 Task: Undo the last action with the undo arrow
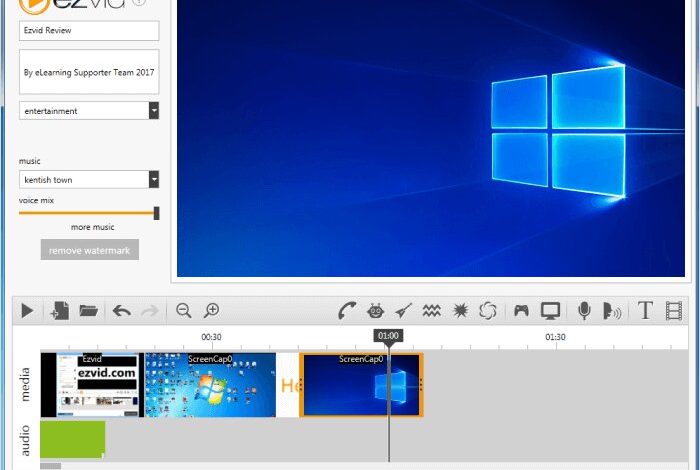coord(121,311)
